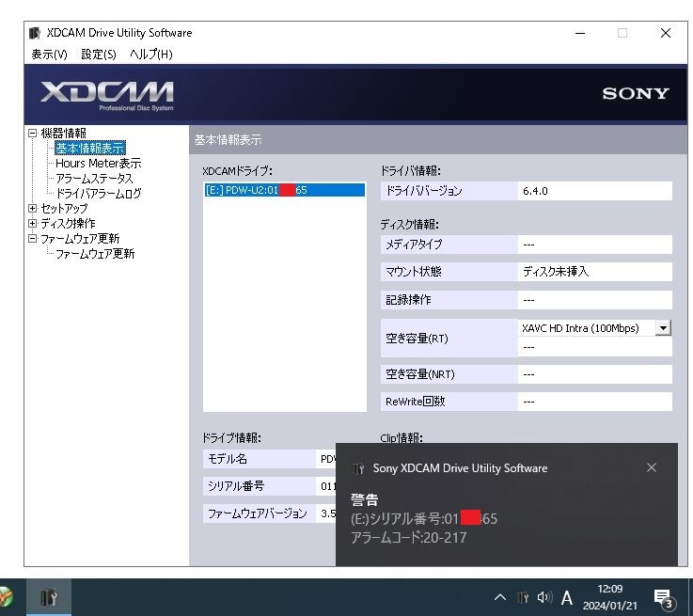Select the [E:] PDW-U2 drive entry
Image resolution: width=693 pixels, height=616 pixels.
(285, 190)
